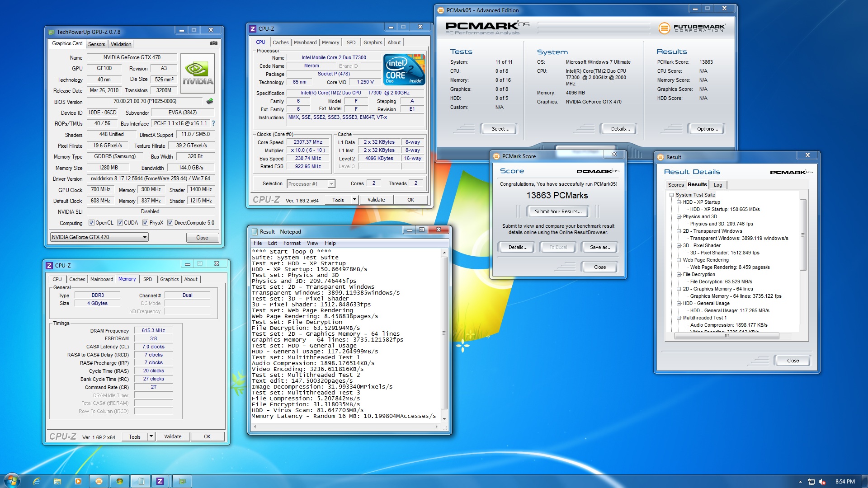Click the PCMark05 title bar icon
Viewport: 868px width, 488px height.
tap(441, 10)
